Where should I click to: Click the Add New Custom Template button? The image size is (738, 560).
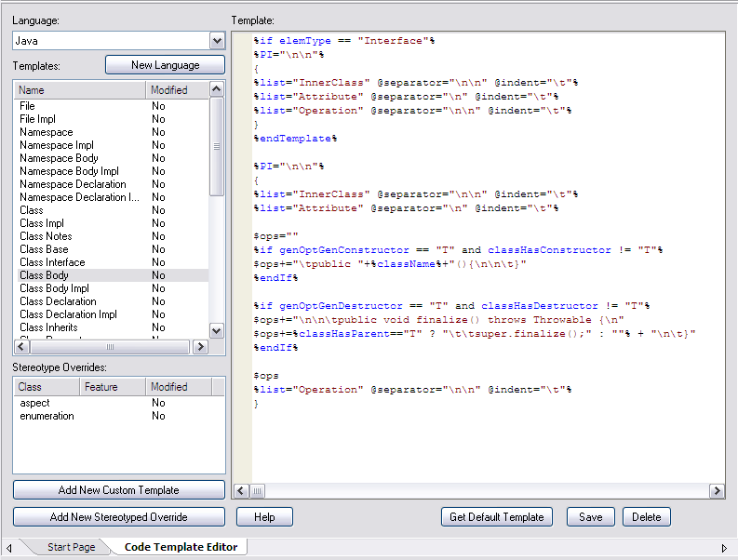[x=118, y=490]
